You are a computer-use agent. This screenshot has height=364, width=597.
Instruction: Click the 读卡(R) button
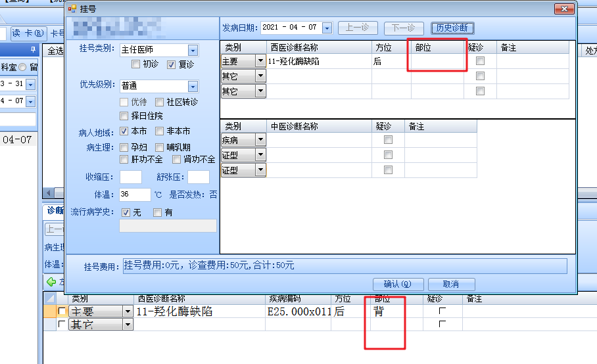(x=28, y=34)
